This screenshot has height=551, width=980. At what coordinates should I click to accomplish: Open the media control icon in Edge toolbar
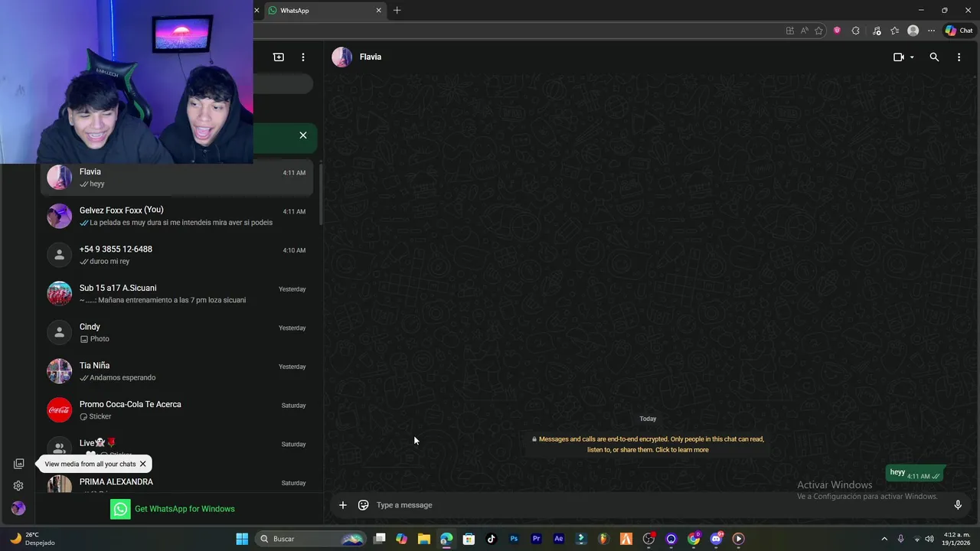[875, 31]
